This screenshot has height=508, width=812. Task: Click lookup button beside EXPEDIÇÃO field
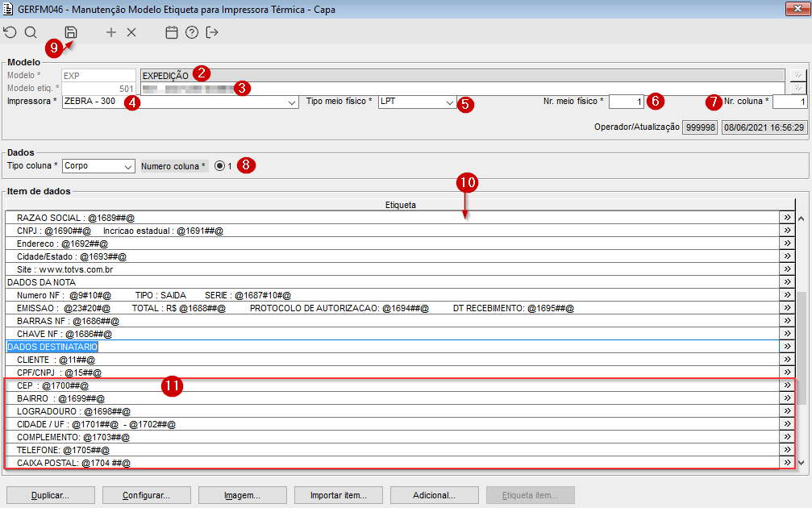pos(798,75)
